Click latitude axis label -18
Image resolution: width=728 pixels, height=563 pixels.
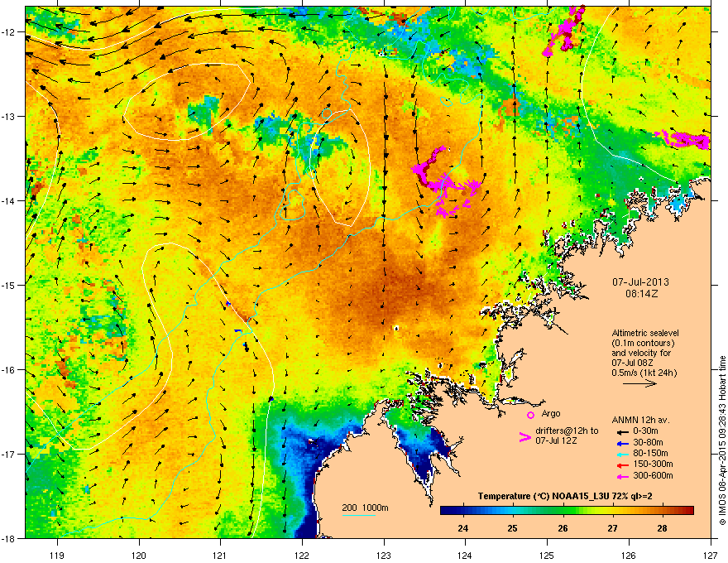(x=8, y=538)
